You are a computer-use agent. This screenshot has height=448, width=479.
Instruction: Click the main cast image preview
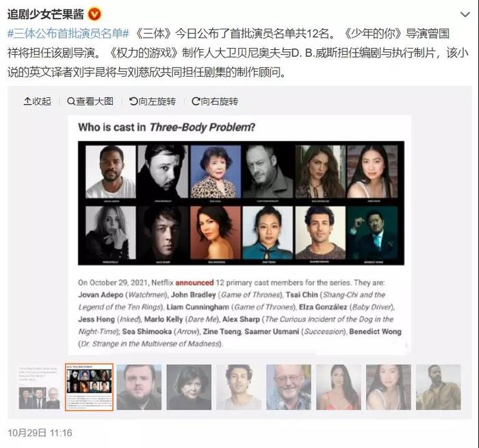coord(239,235)
